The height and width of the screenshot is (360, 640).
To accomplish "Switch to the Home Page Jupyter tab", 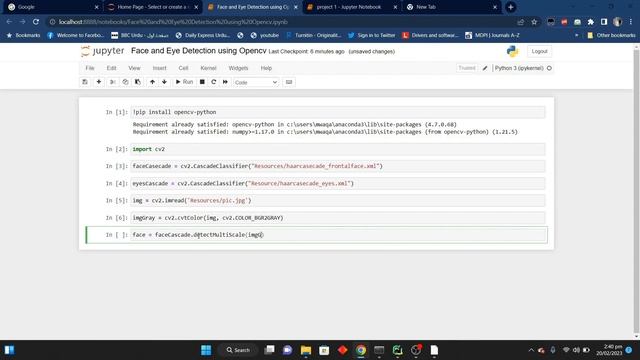I will click(x=153, y=7).
